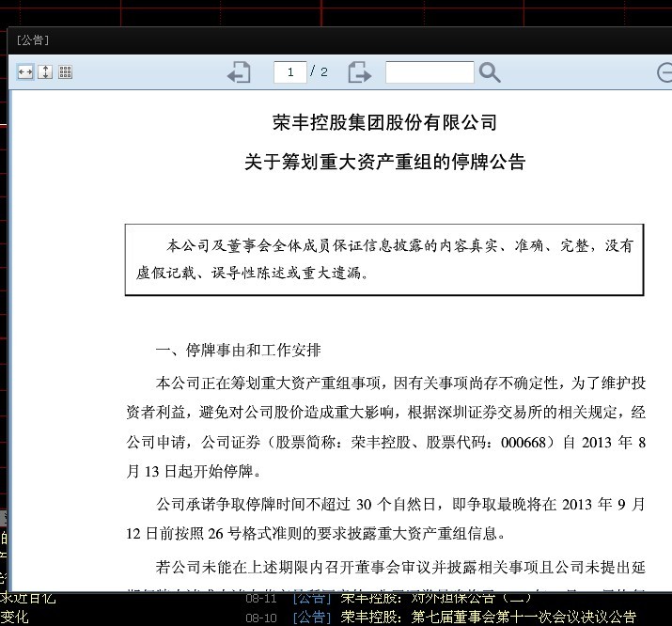Image resolution: width=672 pixels, height=626 pixels.
Task: Click the page number input box
Action: pyautogui.click(x=290, y=72)
